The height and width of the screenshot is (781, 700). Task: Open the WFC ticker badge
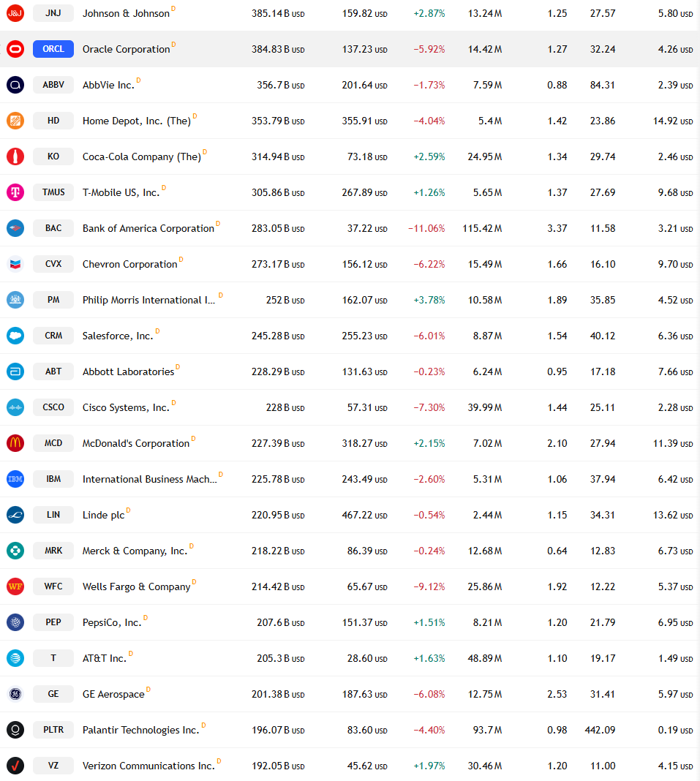point(53,586)
